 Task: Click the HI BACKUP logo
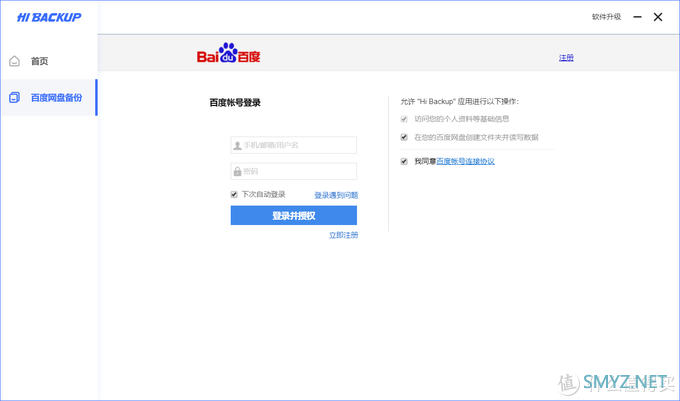pyautogui.click(x=49, y=17)
